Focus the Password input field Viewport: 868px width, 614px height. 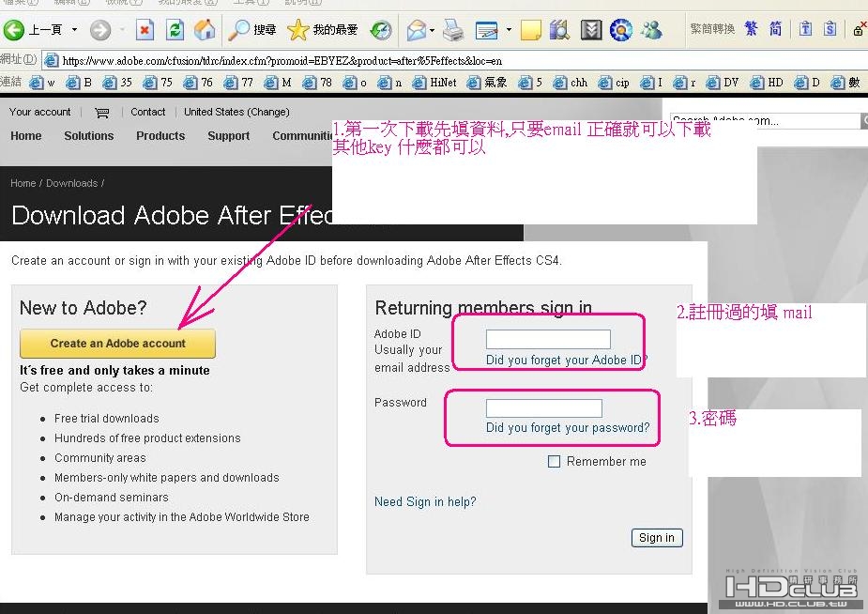(x=543, y=408)
